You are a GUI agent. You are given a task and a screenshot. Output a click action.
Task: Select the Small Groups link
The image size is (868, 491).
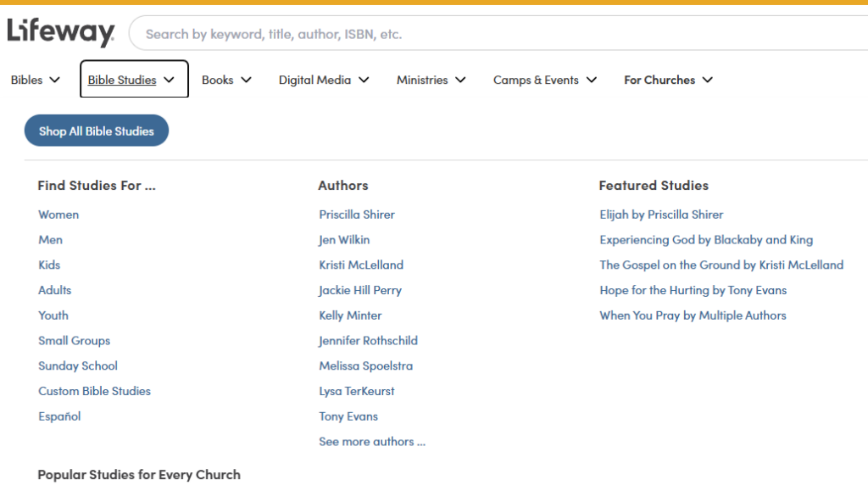75,341
